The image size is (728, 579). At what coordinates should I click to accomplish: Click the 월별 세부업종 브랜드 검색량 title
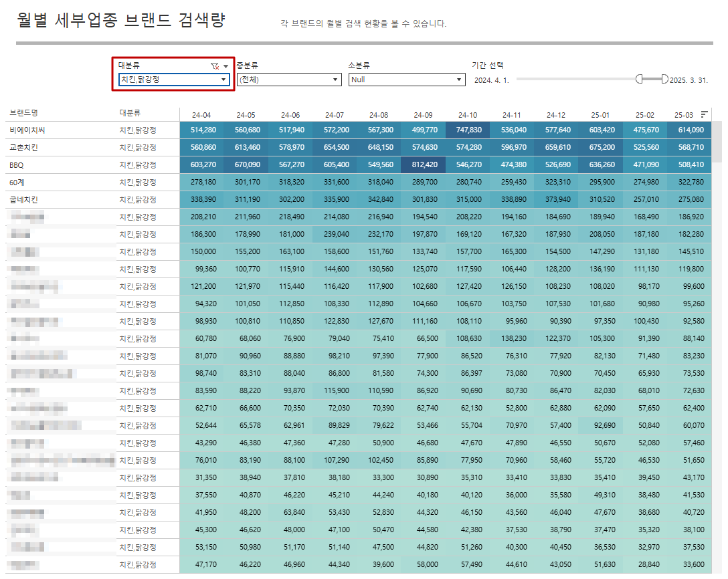pyautogui.click(x=120, y=20)
